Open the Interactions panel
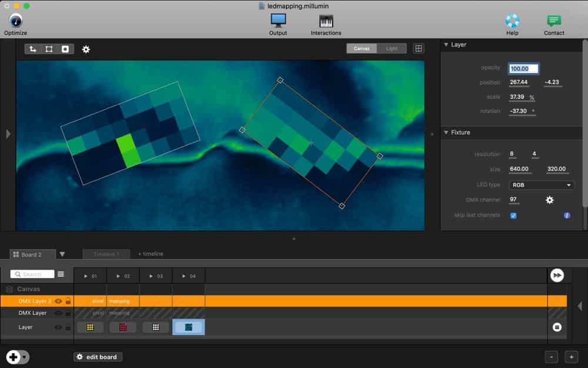Image resolution: width=588 pixels, height=368 pixels. (x=325, y=22)
